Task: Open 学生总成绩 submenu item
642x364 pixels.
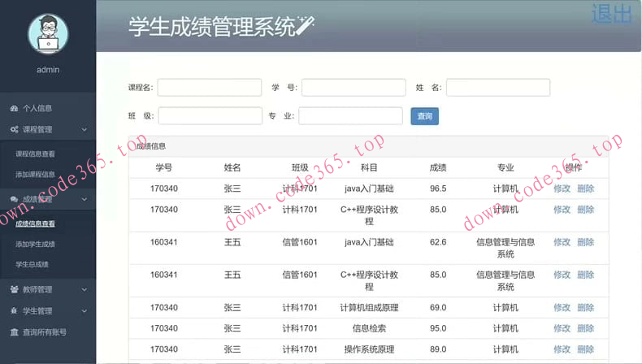Action: [x=32, y=265]
